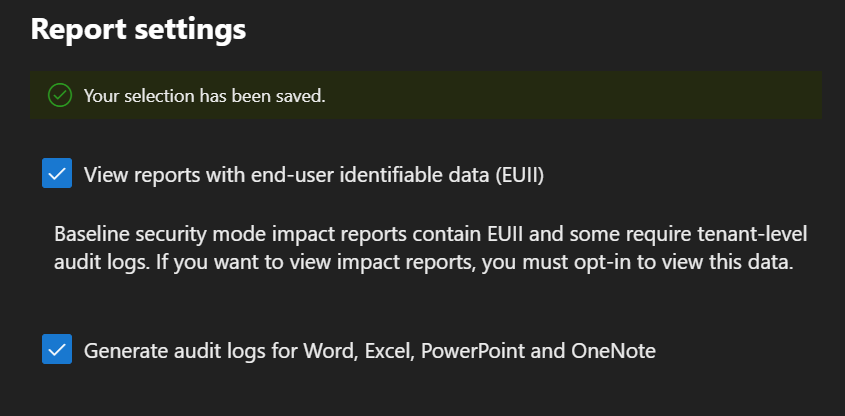
Task: Click the green success checkmark icon
Action: point(60,96)
